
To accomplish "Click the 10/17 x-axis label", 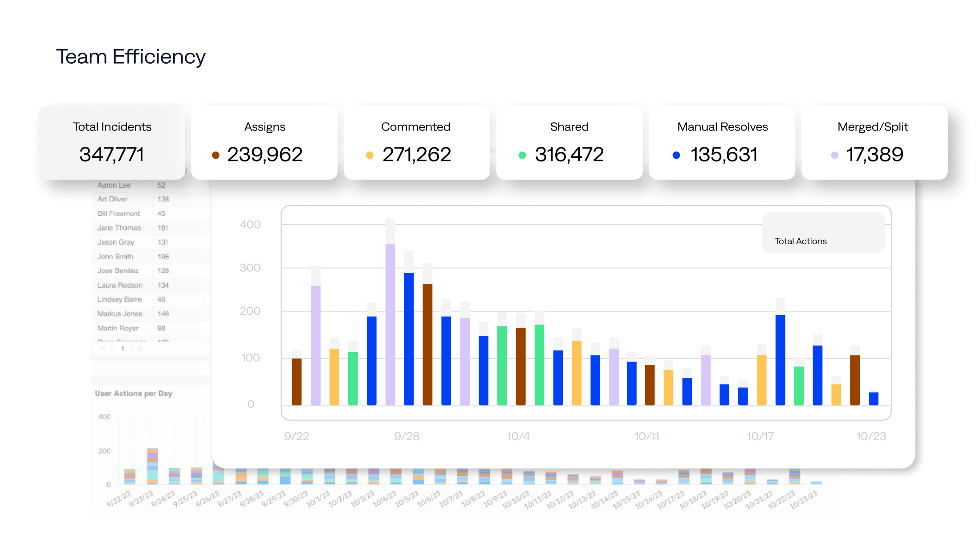I will [x=760, y=436].
